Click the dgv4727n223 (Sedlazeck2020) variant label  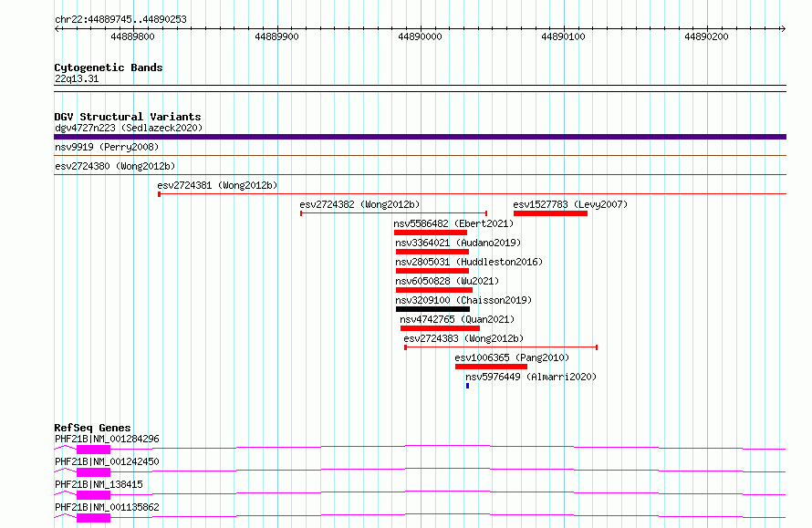click(129, 128)
